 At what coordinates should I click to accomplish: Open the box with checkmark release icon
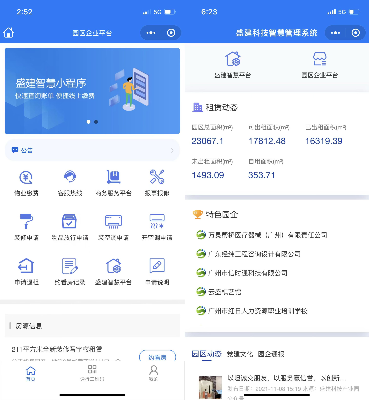pyautogui.click(x=69, y=221)
